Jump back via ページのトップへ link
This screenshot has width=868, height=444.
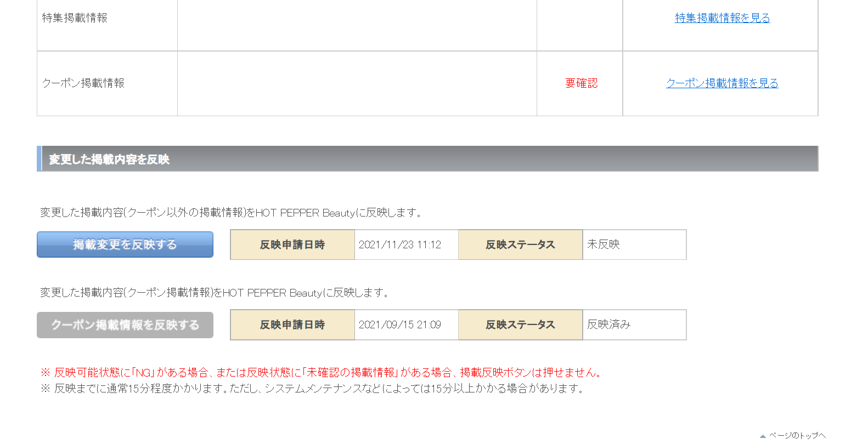pyautogui.click(x=797, y=435)
